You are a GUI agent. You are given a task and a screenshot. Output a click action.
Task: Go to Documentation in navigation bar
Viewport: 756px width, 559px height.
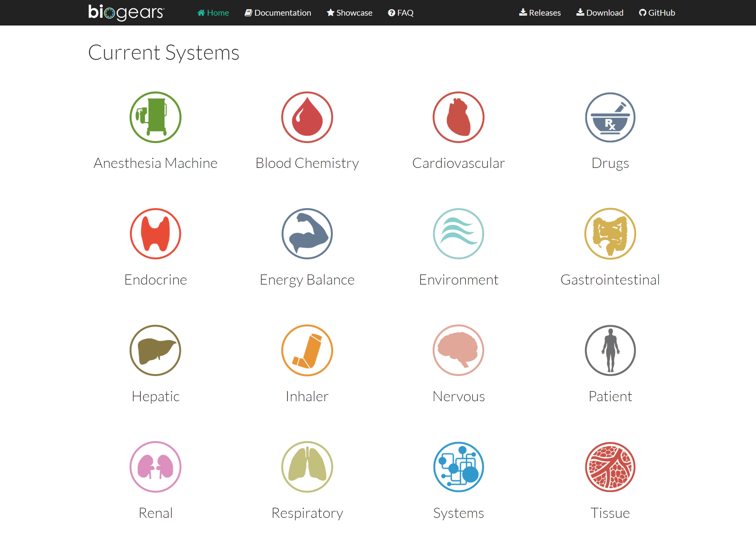278,13
